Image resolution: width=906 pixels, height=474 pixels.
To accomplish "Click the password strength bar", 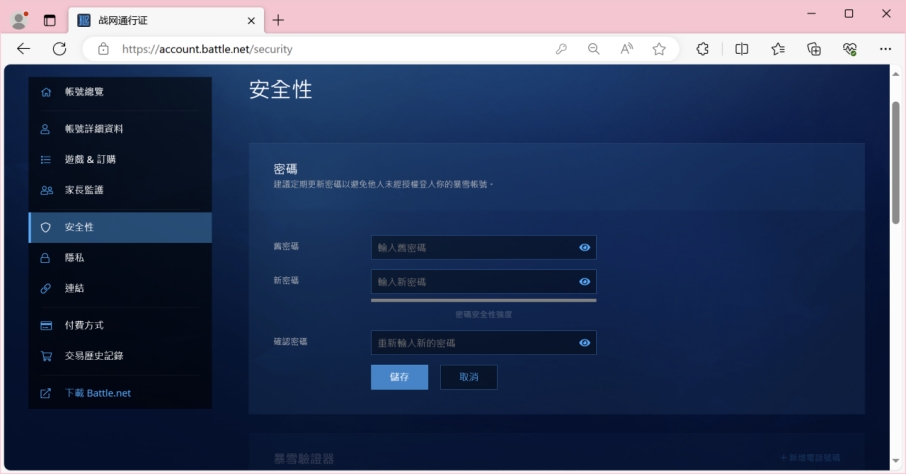I will click(x=484, y=301).
